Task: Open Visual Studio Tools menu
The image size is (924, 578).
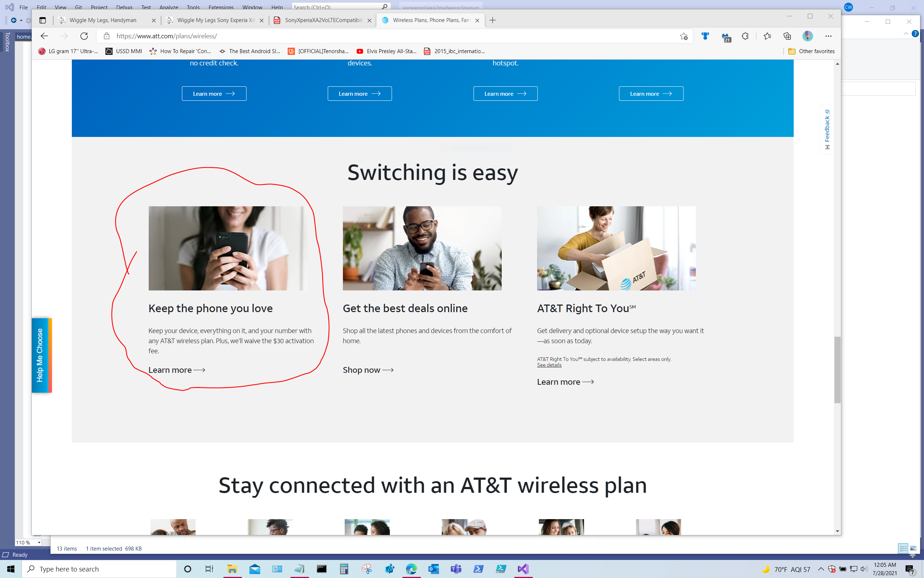Action: (193, 7)
